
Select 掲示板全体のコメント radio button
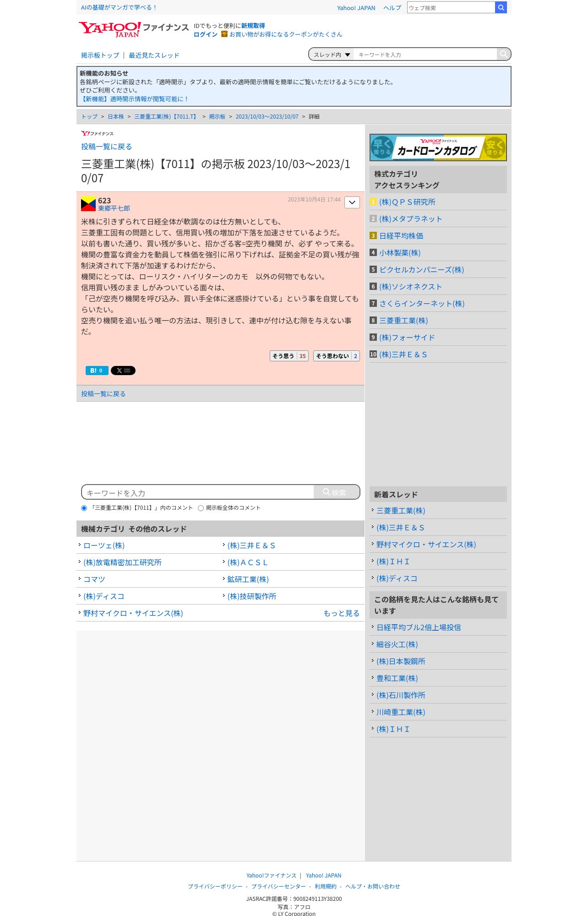pyautogui.click(x=201, y=508)
